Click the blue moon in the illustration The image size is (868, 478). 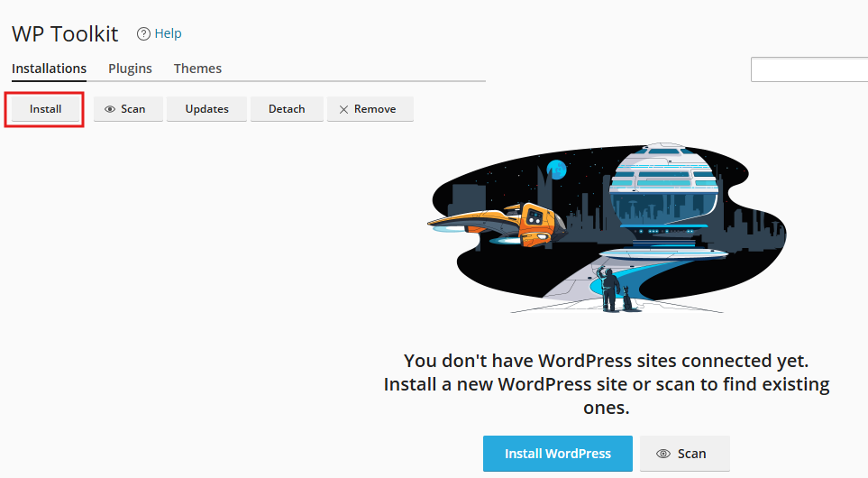556,169
